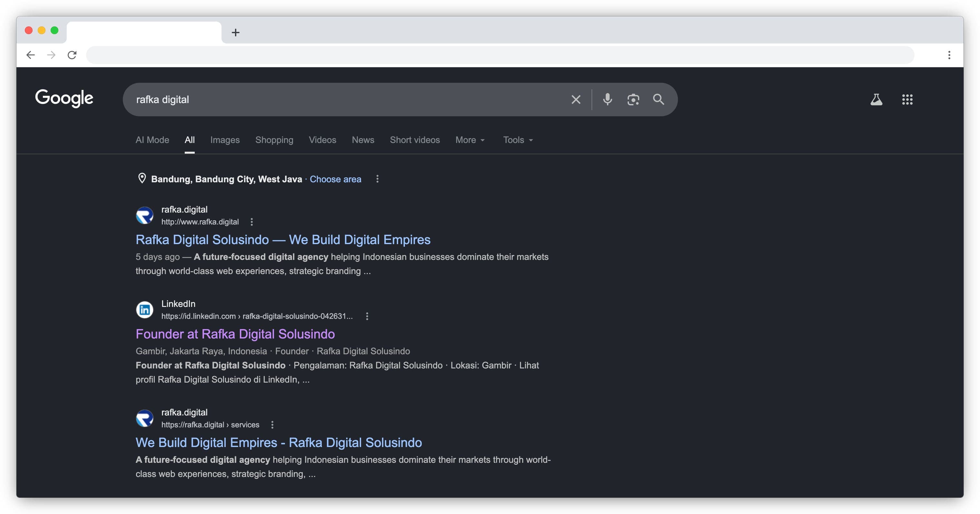The width and height of the screenshot is (980, 514).
Task: Expand the More dropdown
Action: pos(470,140)
